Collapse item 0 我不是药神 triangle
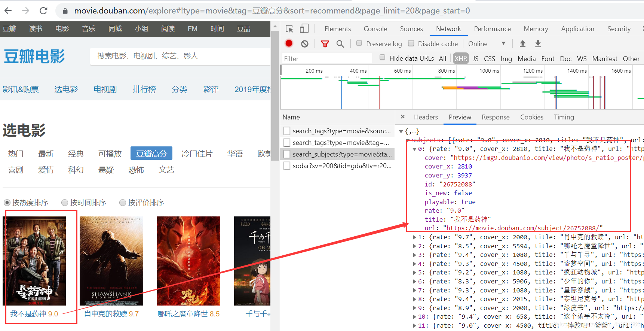Viewport: 644px width, 331px height. click(x=414, y=149)
